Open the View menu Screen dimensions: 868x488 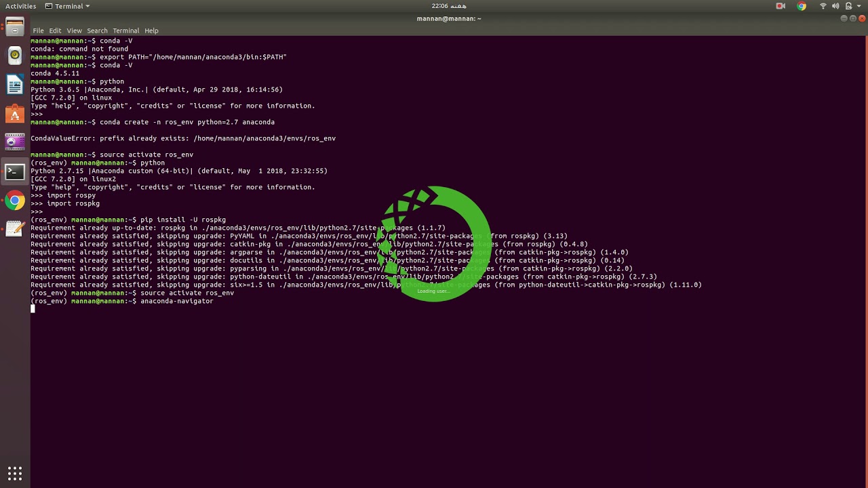point(74,30)
